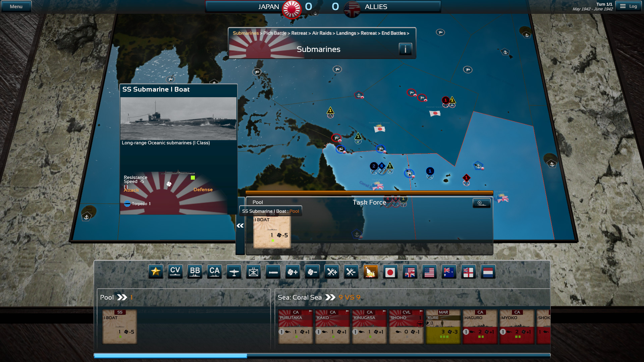644x362 pixels.
Task: Open the Air Raids phase
Action: (321, 33)
